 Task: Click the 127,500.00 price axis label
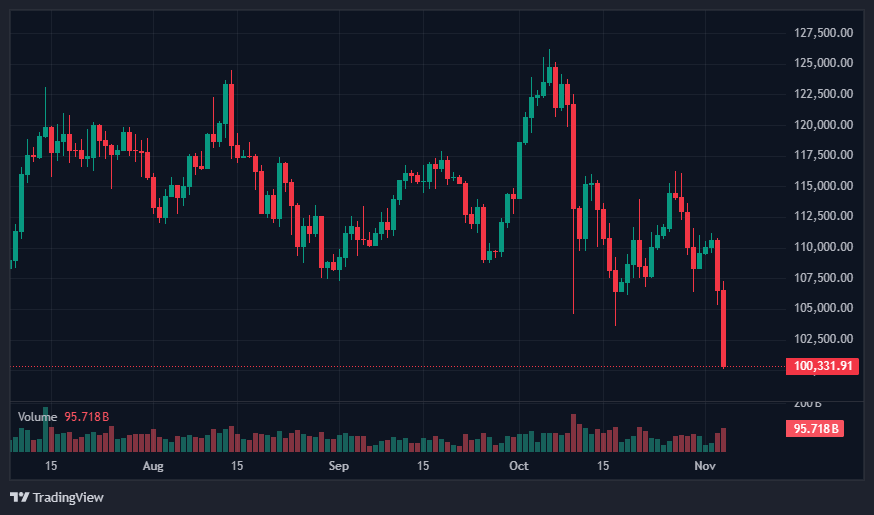coord(823,33)
